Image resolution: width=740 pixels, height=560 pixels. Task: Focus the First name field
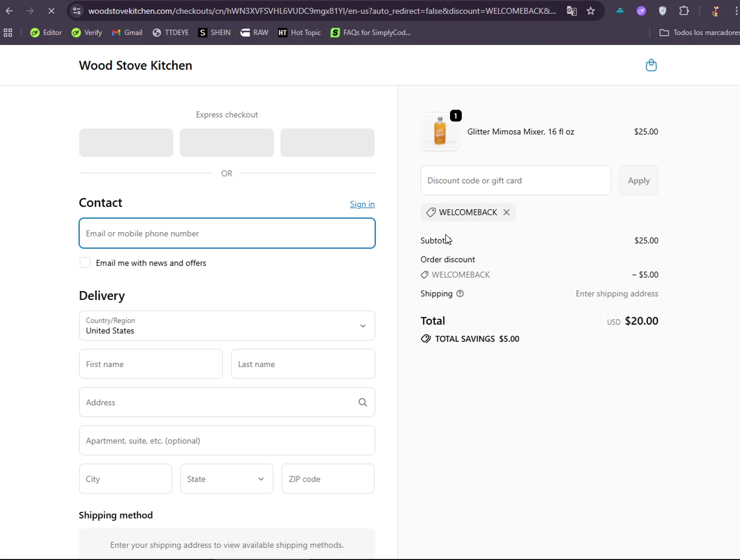(150, 364)
